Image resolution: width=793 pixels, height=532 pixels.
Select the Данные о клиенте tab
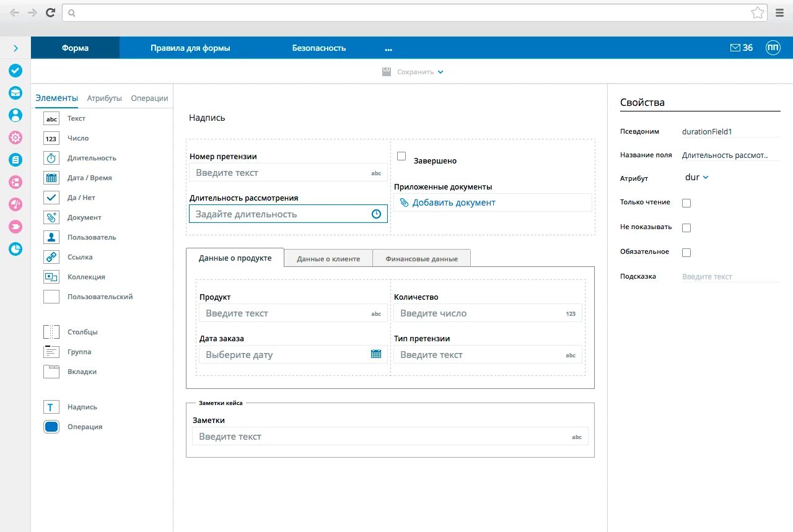[328, 258]
